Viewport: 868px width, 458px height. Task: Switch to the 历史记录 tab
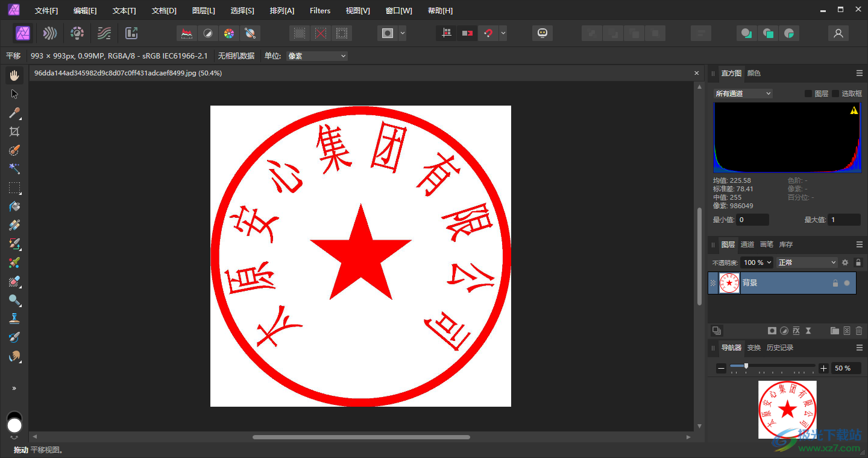779,348
